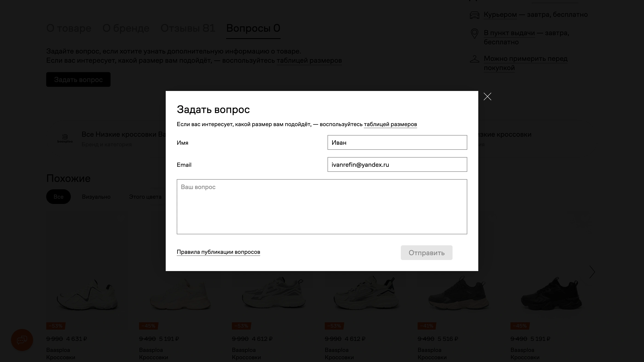
Task: Open Можно примерить перед покупкой link
Action: [525, 63]
